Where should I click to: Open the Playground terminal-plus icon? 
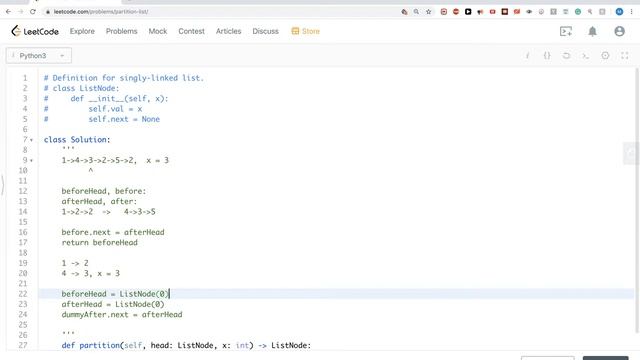click(x=566, y=31)
